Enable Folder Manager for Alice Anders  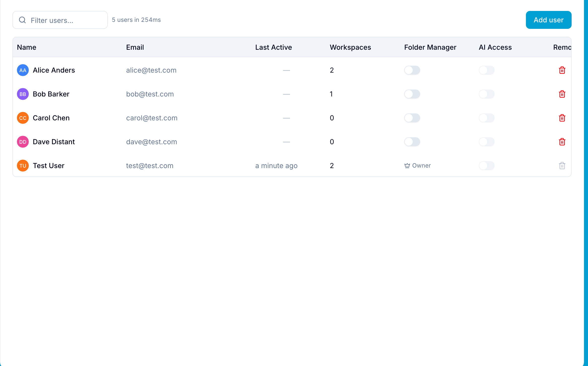point(412,70)
